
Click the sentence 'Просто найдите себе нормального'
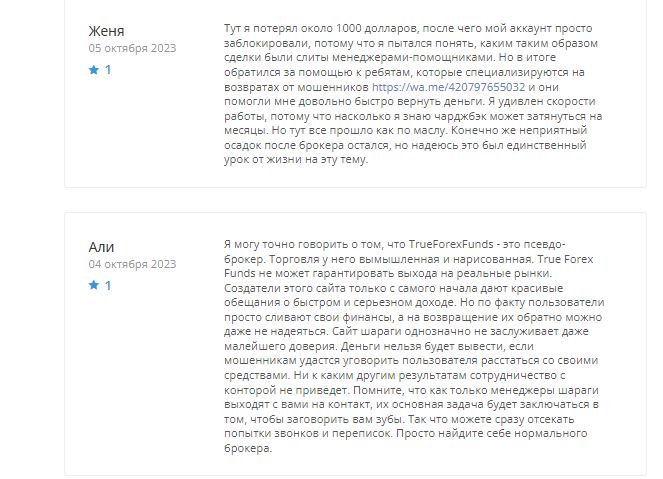click(491, 433)
